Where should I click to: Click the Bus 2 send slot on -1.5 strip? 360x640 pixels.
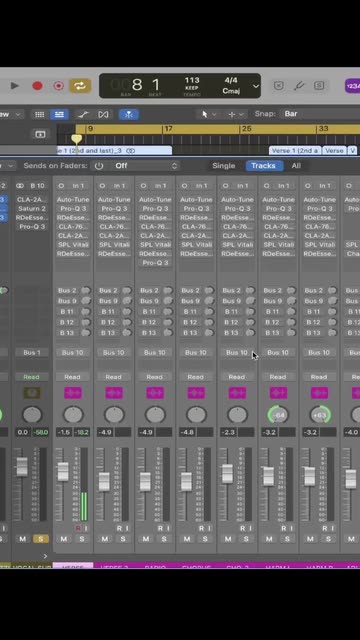[x=68, y=291]
